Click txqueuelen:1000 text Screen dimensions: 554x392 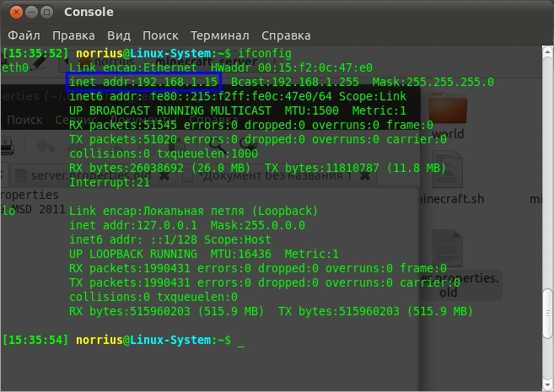[x=207, y=153]
